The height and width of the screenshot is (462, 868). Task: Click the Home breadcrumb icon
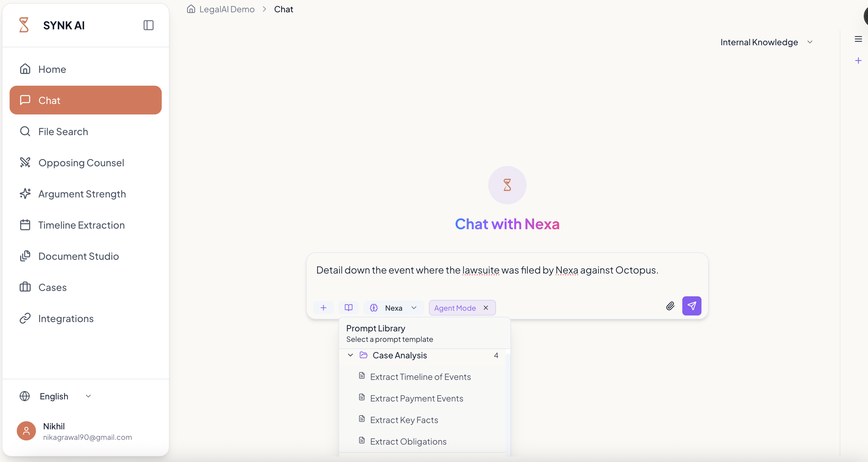pyautogui.click(x=191, y=9)
